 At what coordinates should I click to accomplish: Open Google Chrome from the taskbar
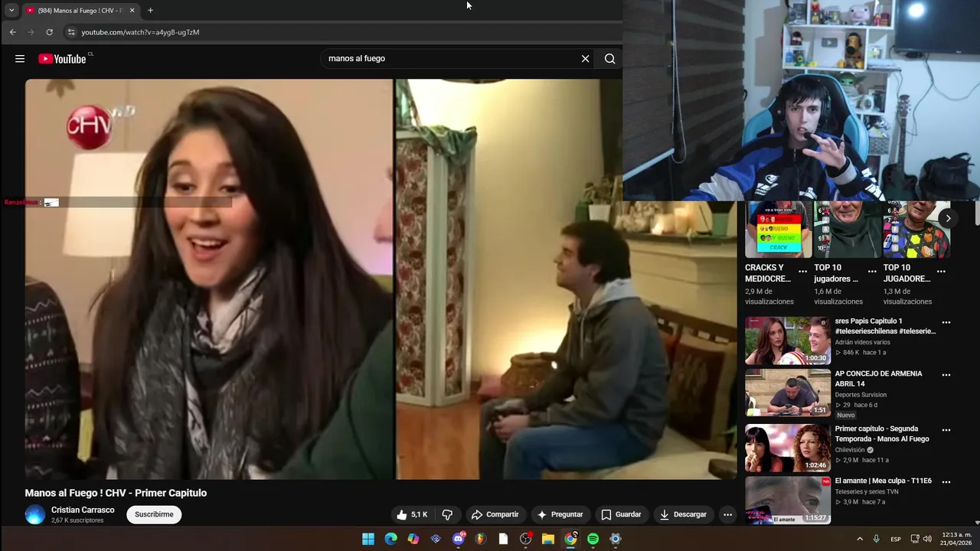coord(570,539)
